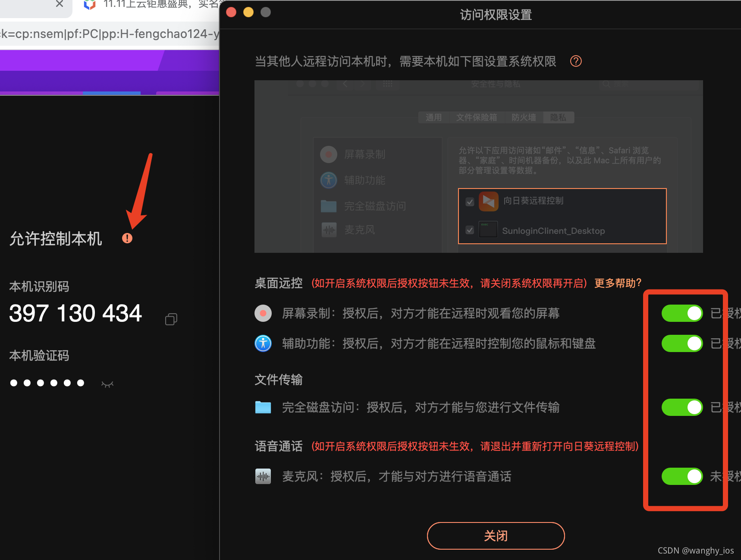Click the waveform microphone icon in 语音通话
The width and height of the screenshot is (741, 560).
coord(263,476)
